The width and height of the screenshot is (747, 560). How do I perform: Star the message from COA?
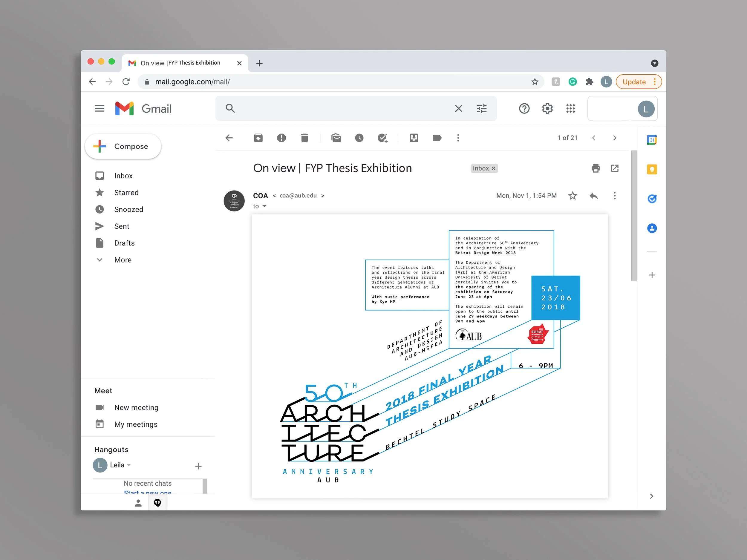(573, 196)
